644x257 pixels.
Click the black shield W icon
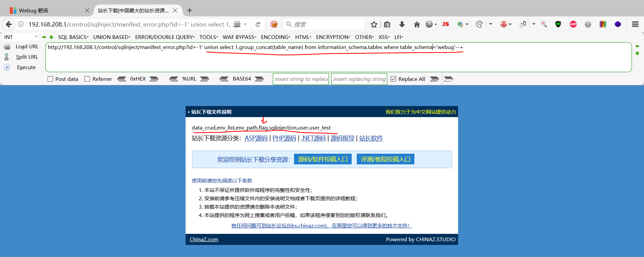tap(558, 24)
